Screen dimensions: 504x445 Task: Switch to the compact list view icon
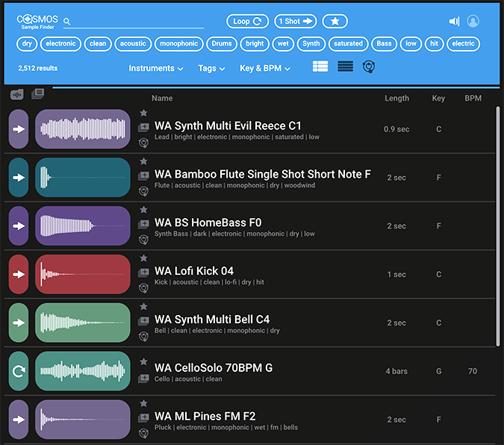pyautogui.click(x=345, y=66)
